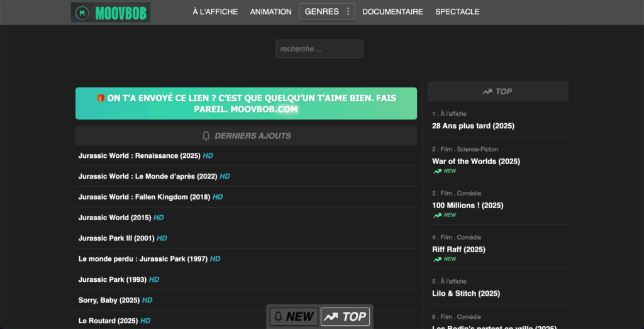Viewport: 644px width, 329px height.
Task: Click NEW trend icon under Riff Raff
Action: 437,259
